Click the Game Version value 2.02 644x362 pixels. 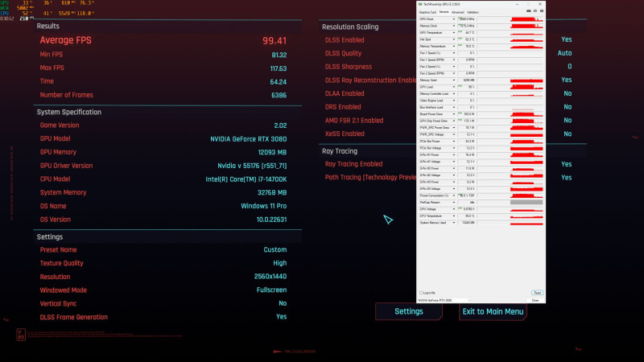[280, 125]
